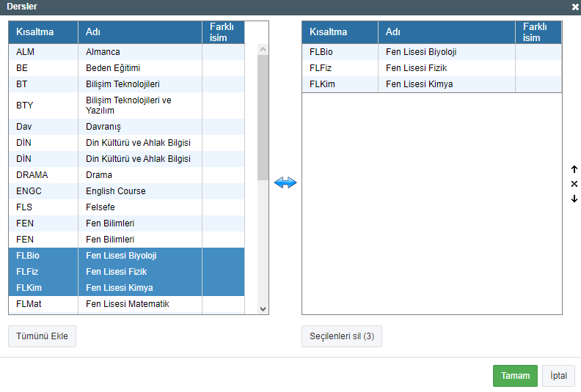Confirm with the Tamam button
The width and height of the screenshot is (581, 392).
[x=515, y=376]
